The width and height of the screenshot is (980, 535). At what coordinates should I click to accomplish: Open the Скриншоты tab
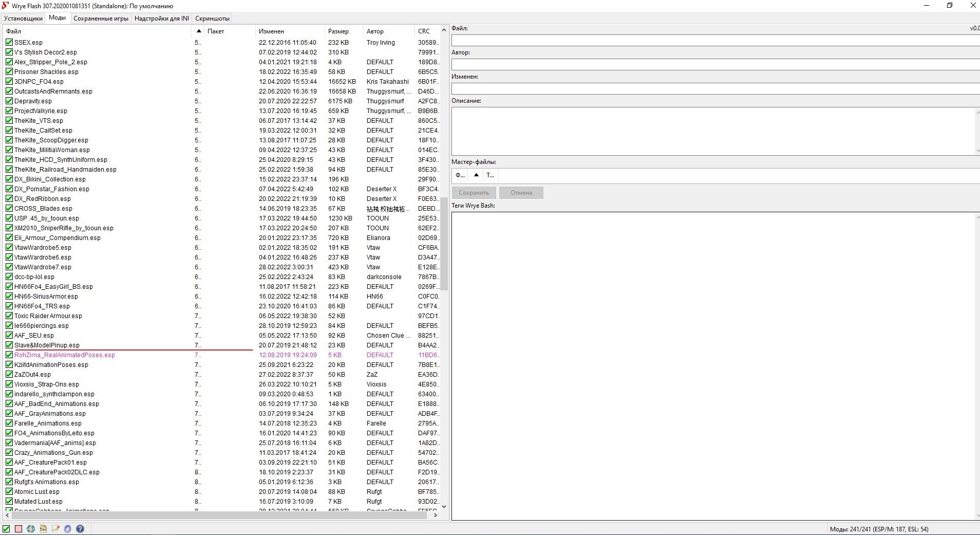click(212, 19)
